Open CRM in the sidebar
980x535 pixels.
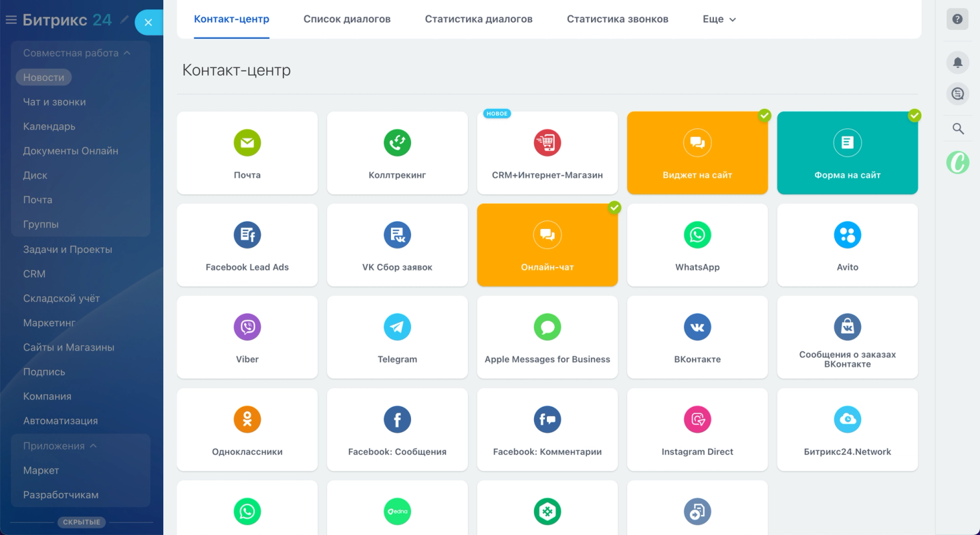34,274
